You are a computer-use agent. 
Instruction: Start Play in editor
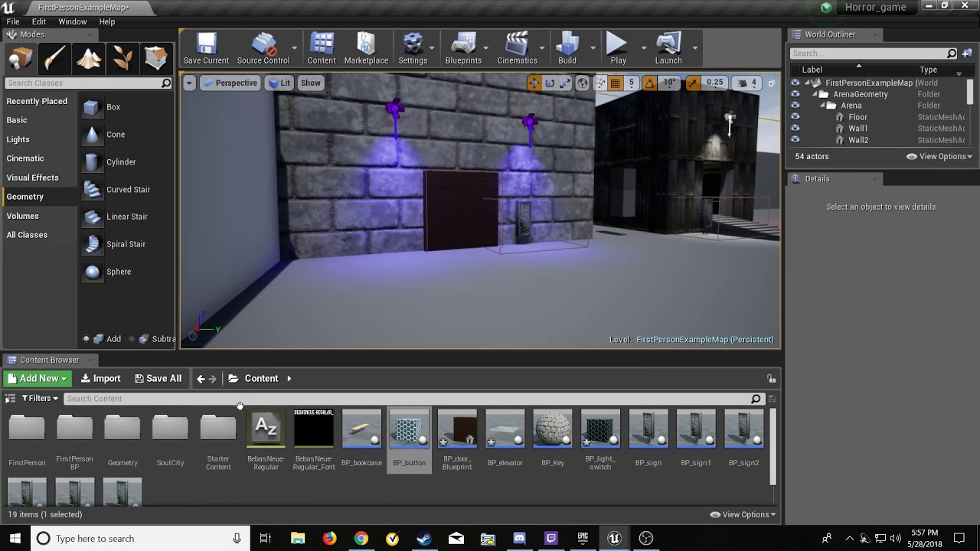click(618, 48)
